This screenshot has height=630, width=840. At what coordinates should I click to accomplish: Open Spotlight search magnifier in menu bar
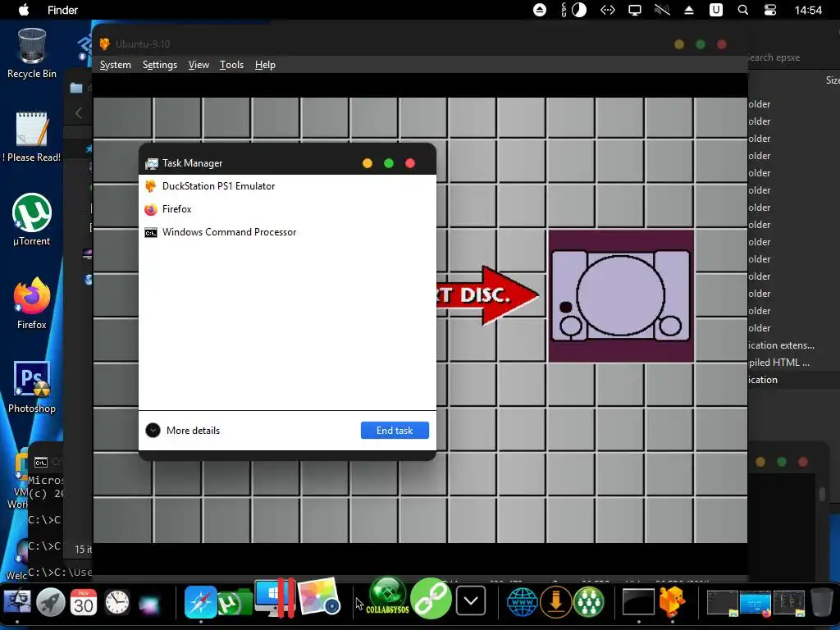point(743,10)
